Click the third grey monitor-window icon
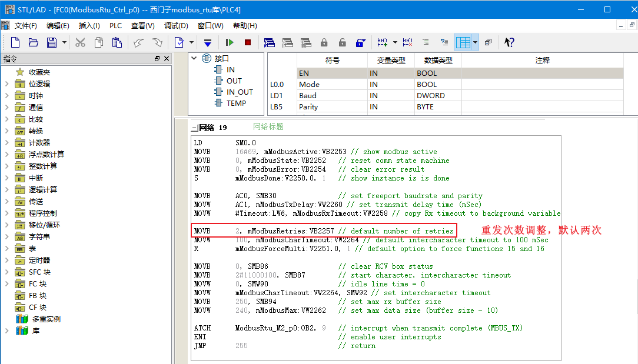The image size is (638, 364). tap(306, 42)
